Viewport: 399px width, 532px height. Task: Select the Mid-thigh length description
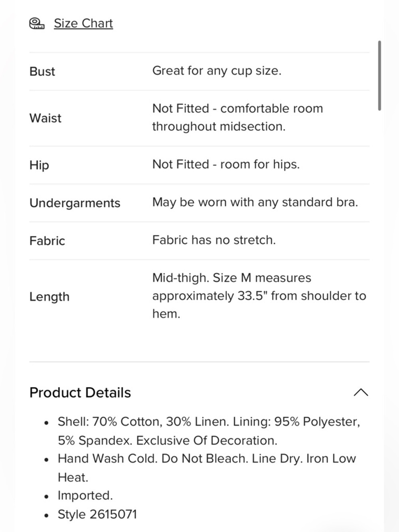[259, 296]
